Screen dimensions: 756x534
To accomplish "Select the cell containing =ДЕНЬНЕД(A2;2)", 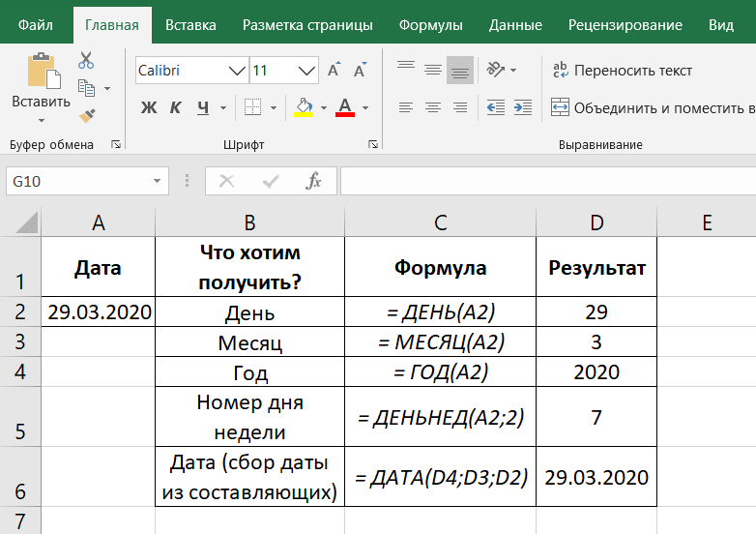I will (x=440, y=417).
